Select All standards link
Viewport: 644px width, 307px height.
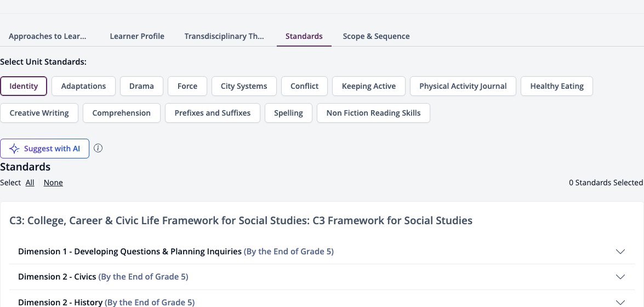point(30,183)
